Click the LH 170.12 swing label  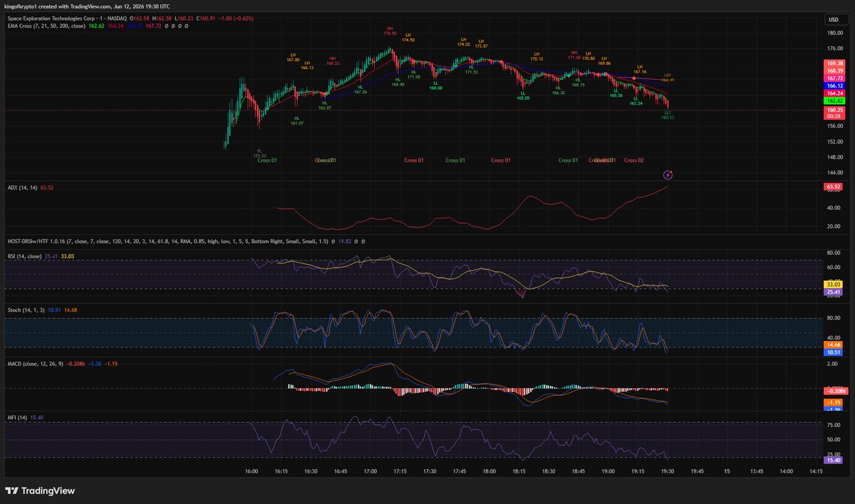tap(537, 56)
